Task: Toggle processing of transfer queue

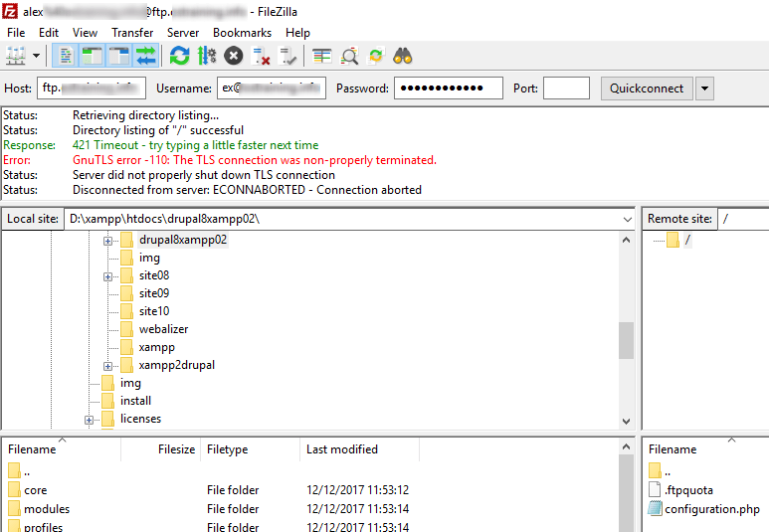Action: (x=207, y=56)
